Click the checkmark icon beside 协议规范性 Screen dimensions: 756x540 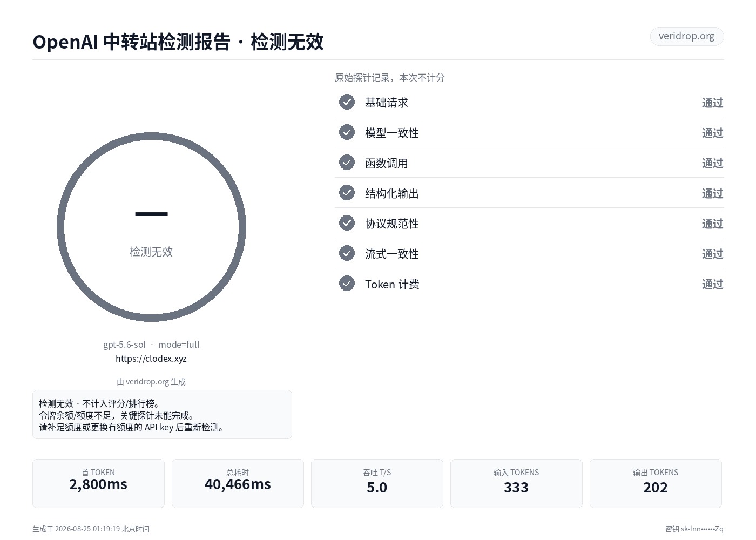pos(347,223)
